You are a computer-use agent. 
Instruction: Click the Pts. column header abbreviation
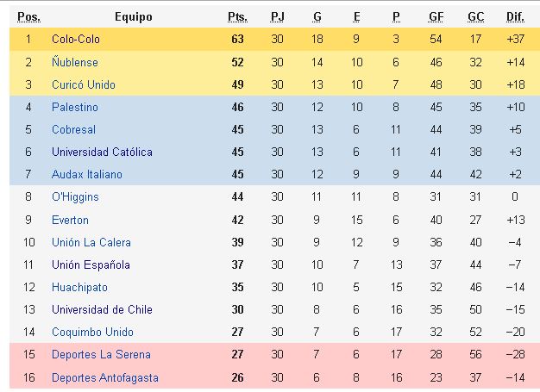237,17
